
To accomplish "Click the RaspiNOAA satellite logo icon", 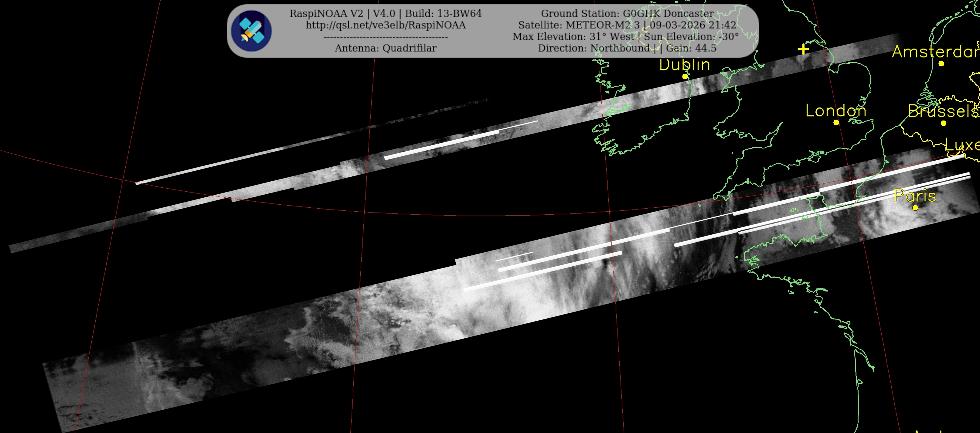I will click(251, 31).
